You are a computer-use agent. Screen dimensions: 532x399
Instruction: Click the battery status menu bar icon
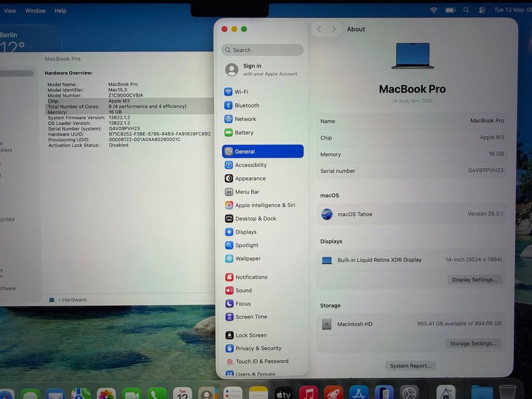click(450, 10)
